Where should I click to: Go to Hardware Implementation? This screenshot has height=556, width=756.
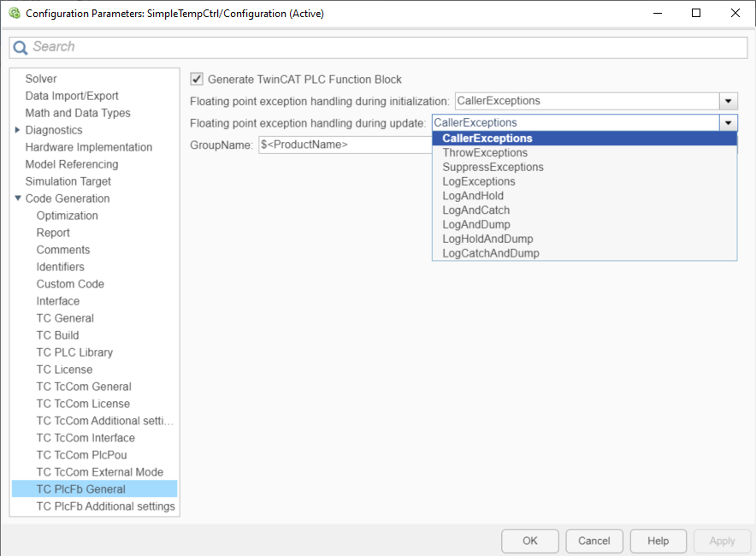point(89,147)
